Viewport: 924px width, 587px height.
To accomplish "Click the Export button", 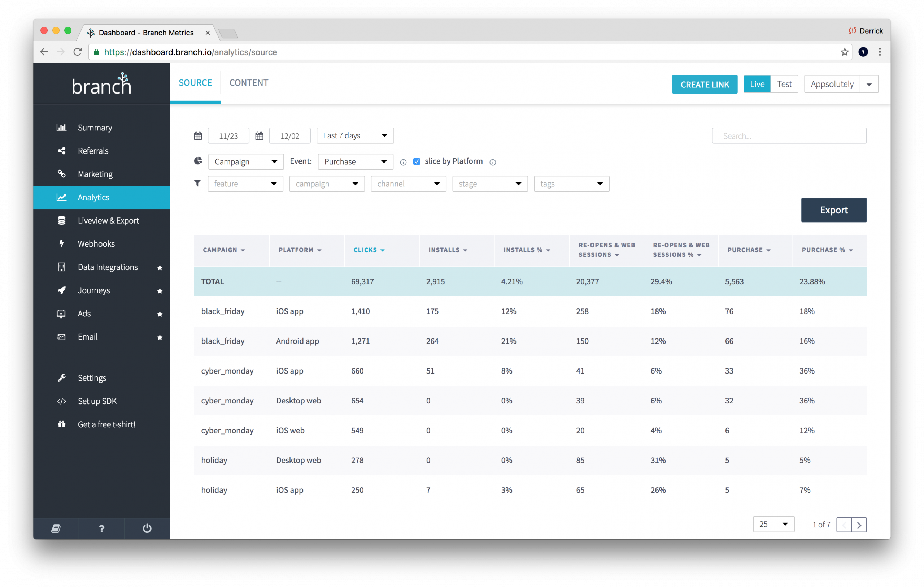I will coord(833,210).
